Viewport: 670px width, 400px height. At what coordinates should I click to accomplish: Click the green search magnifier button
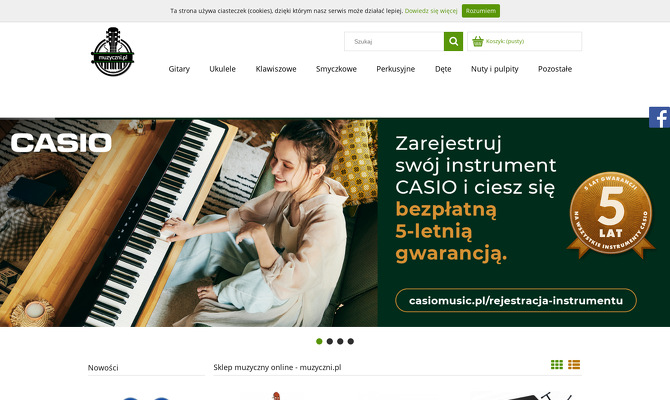coord(453,41)
